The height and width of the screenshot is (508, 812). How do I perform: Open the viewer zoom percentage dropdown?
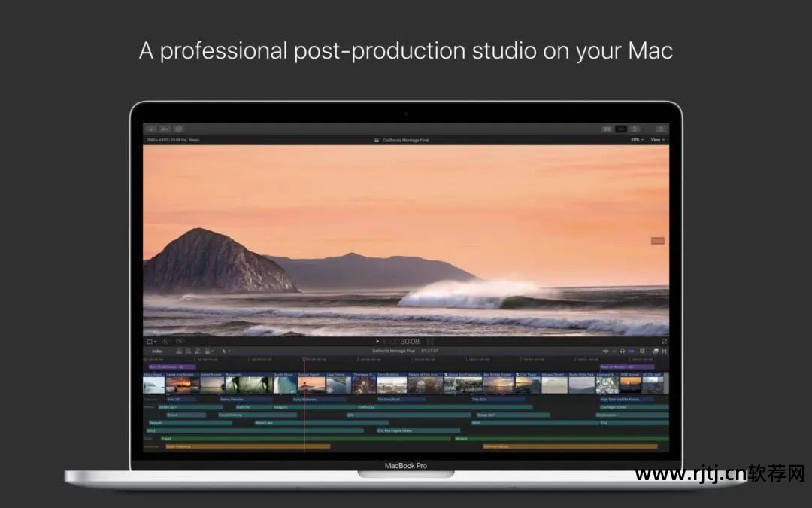637,140
